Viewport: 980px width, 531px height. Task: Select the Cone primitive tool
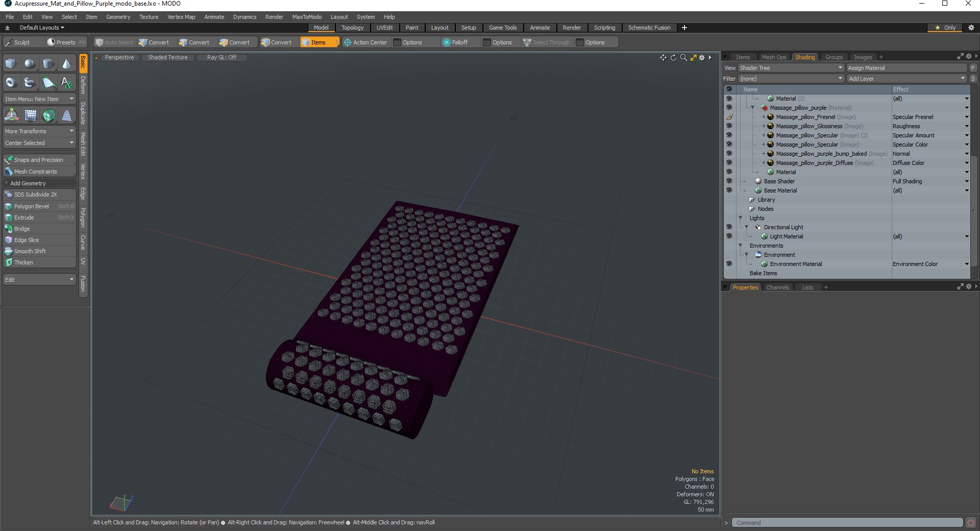point(66,64)
